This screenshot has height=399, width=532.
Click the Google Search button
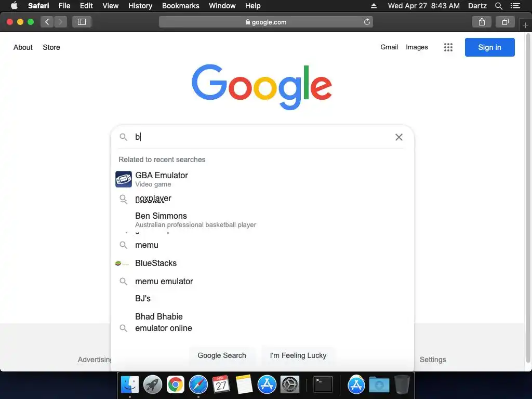tap(222, 355)
